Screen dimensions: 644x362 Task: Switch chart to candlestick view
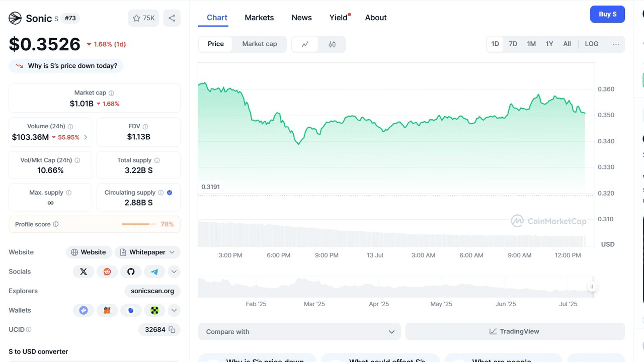[332, 44]
